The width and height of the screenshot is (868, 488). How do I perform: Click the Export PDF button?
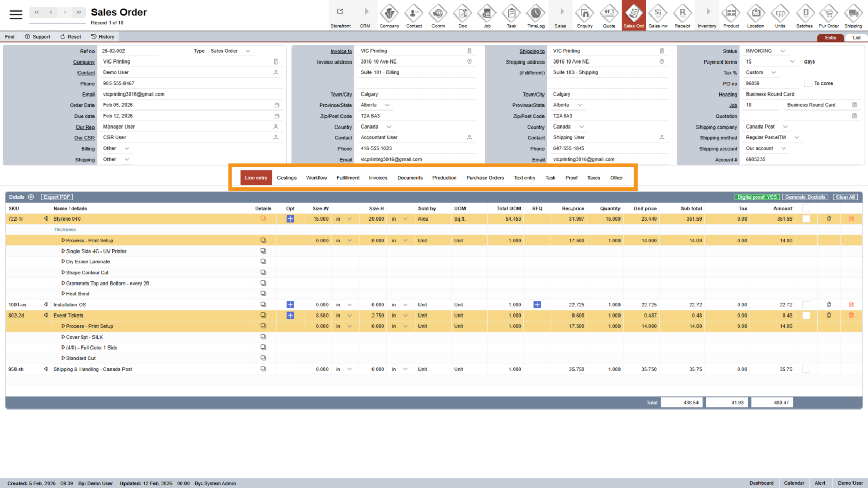(x=57, y=197)
